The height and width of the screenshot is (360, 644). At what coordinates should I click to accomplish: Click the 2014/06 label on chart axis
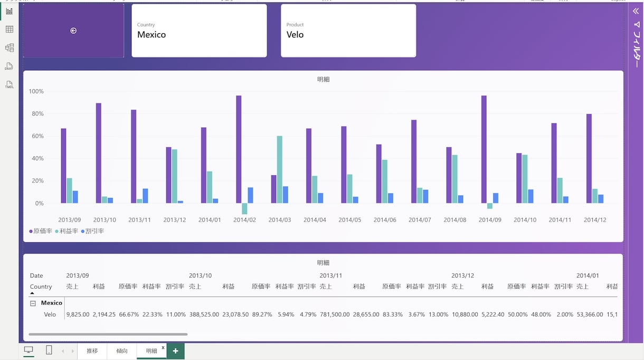point(384,220)
